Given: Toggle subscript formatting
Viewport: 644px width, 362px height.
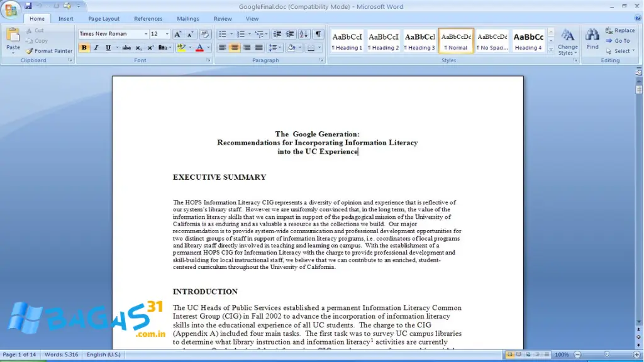Looking at the screenshot, I should point(138,48).
